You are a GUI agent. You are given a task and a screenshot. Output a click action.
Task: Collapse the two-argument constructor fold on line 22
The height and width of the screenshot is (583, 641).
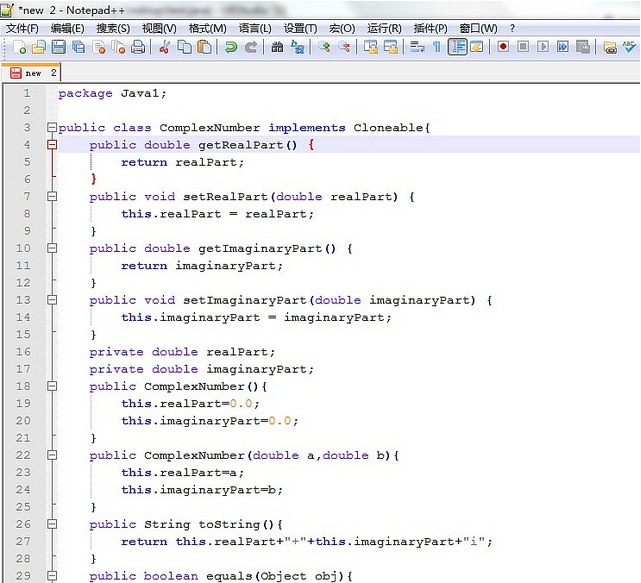pos(52,455)
